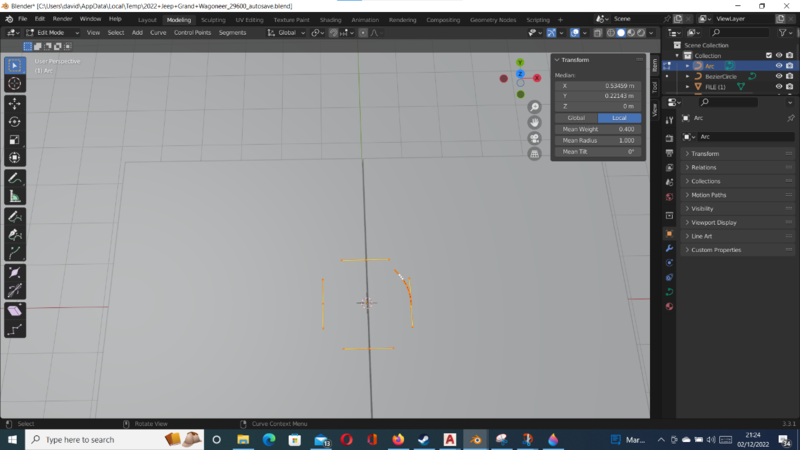Click the zoom viewport magnifier icon
This screenshot has height=450, width=800.
point(535,107)
